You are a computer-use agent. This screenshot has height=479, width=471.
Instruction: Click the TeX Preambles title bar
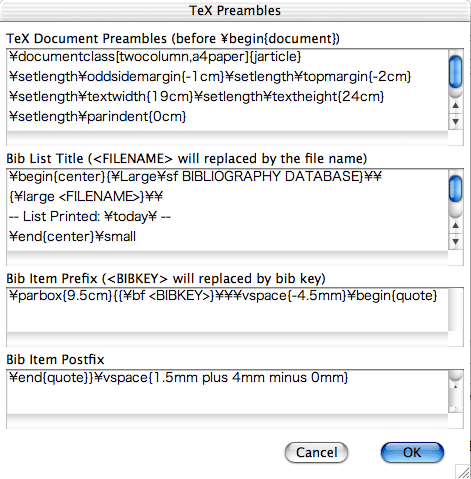(x=235, y=11)
